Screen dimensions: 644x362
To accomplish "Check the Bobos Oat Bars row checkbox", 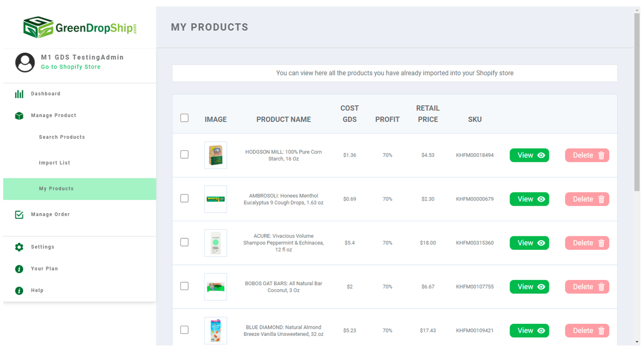I will click(184, 286).
